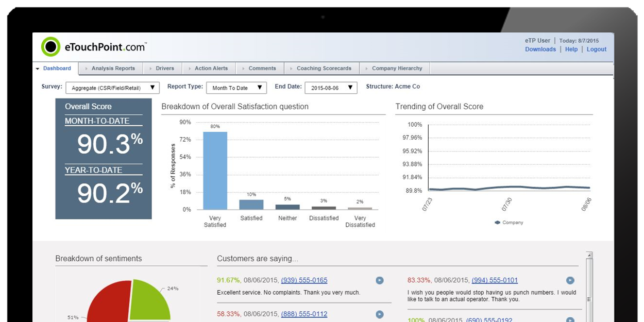The height and width of the screenshot is (322, 644).
Task: Click the eTouchPoint.com logo
Action: pos(94,47)
